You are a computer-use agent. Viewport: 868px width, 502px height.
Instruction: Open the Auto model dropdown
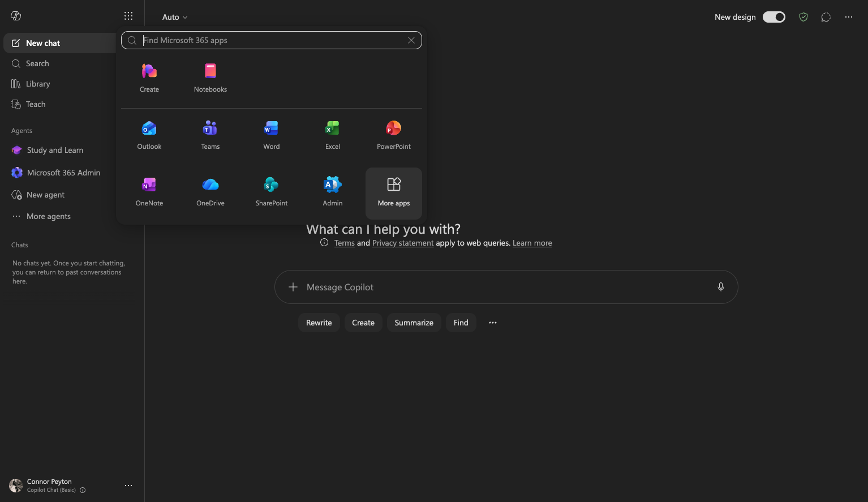click(x=175, y=17)
